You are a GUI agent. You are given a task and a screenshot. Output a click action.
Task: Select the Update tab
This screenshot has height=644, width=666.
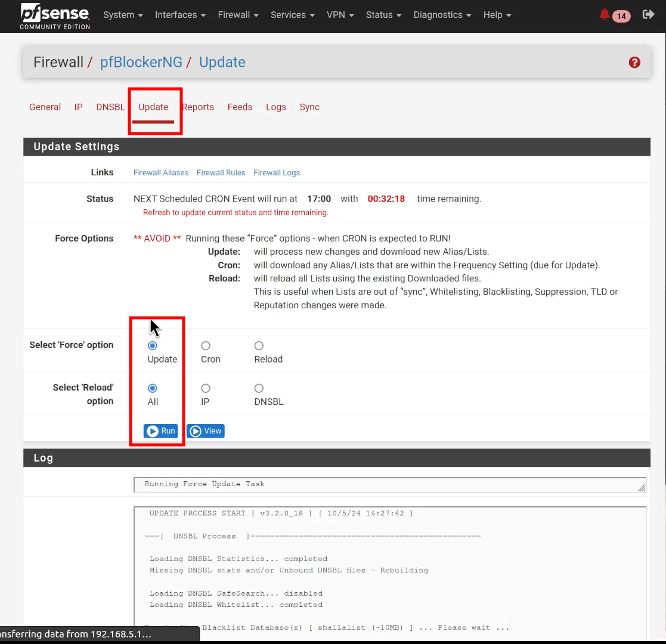coord(153,107)
